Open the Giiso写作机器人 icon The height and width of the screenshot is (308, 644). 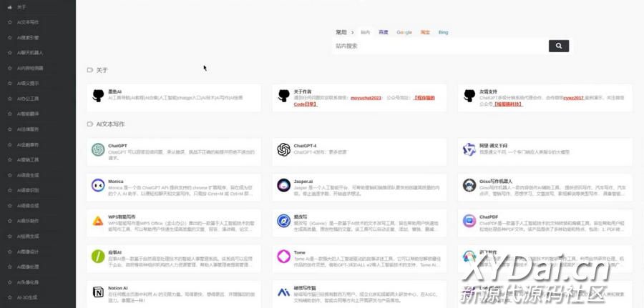tap(469, 185)
